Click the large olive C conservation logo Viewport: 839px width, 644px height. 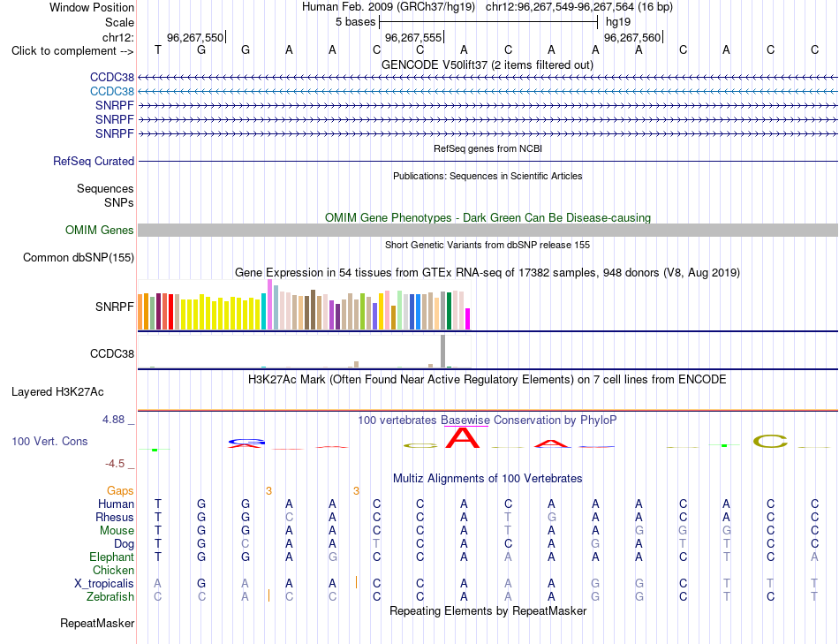point(770,442)
